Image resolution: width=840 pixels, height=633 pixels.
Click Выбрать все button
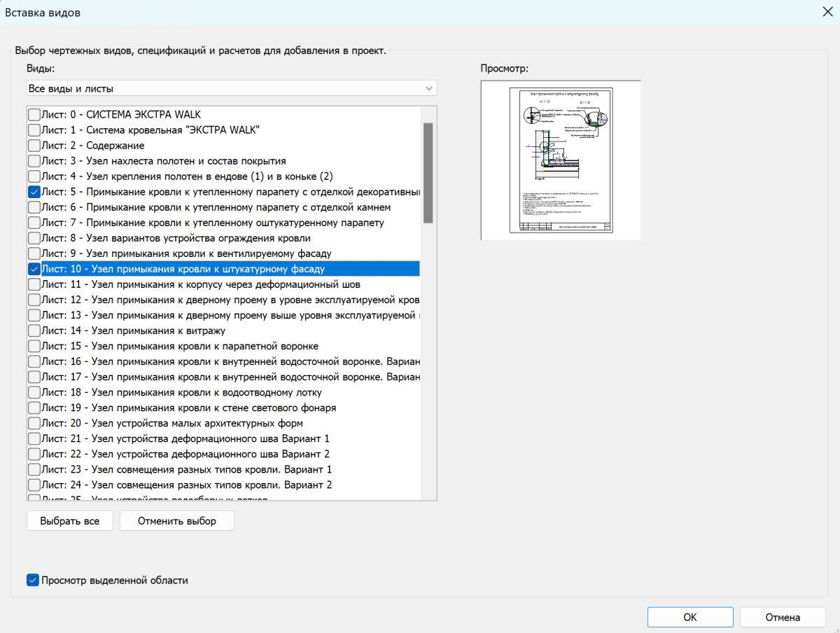[69, 521]
